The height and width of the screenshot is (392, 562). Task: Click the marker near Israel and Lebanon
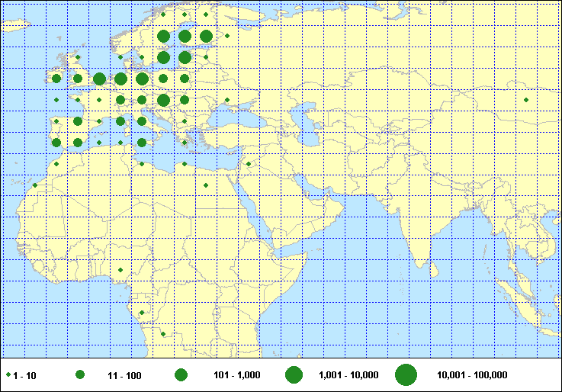(248, 164)
